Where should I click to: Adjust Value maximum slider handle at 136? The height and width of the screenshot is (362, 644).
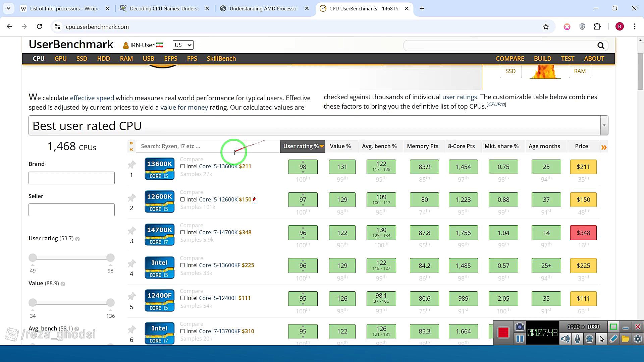click(110, 303)
